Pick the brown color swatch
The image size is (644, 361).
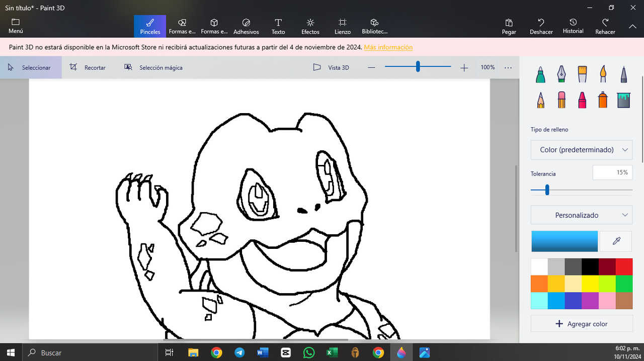(624, 301)
